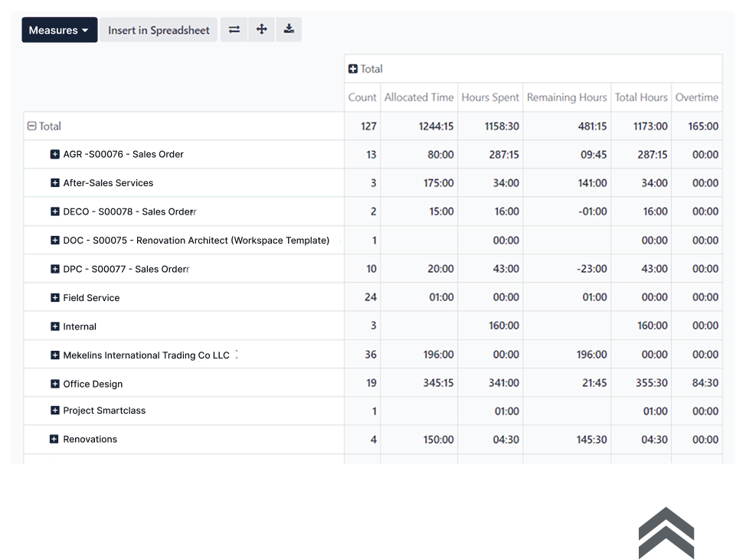Expand Mekelins International Trading Co LLC

tap(55, 355)
